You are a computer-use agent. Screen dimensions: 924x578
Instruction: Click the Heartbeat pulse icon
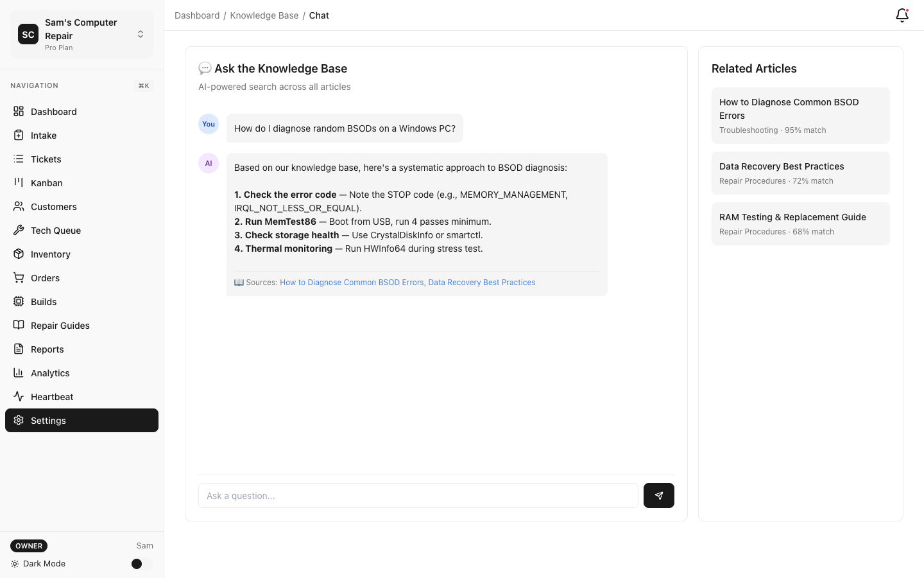[x=17, y=396]
